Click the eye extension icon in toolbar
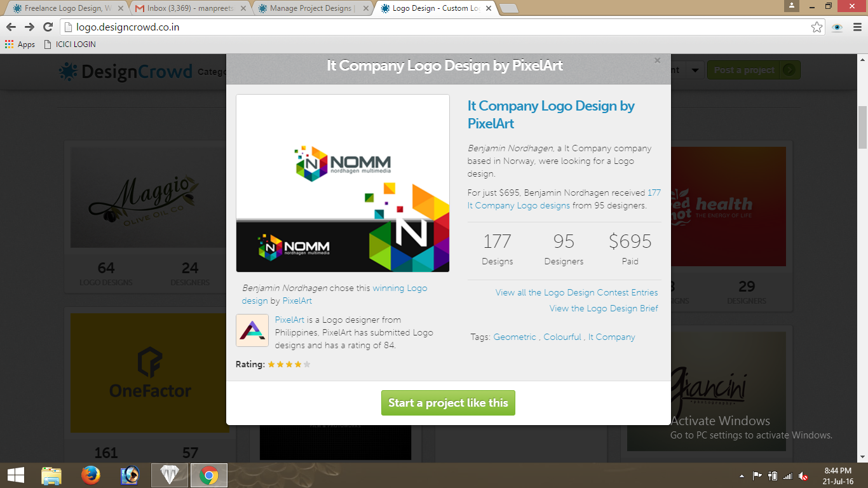 coord(837,27)
